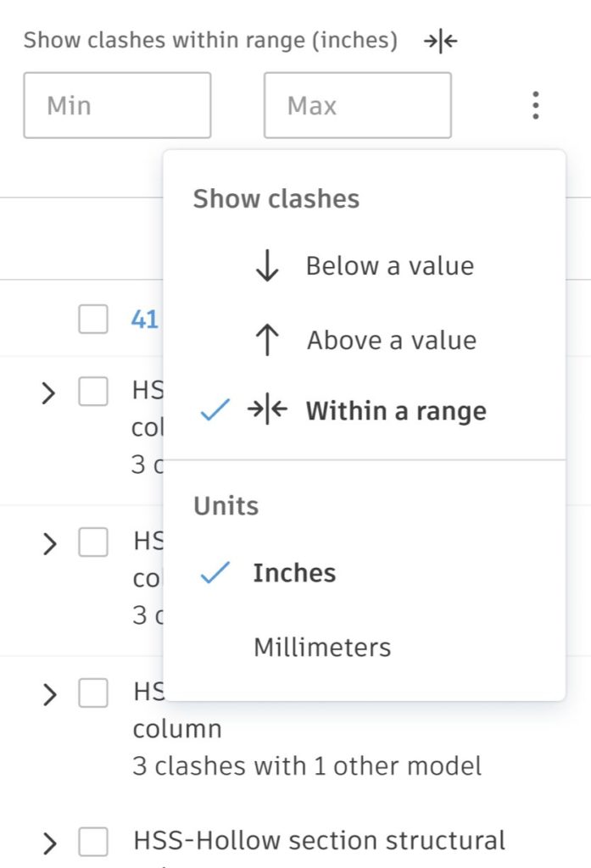Click the blue checkmark beside Inches
This screenshot has height=868, width=591.
click(x=214, y=572)
